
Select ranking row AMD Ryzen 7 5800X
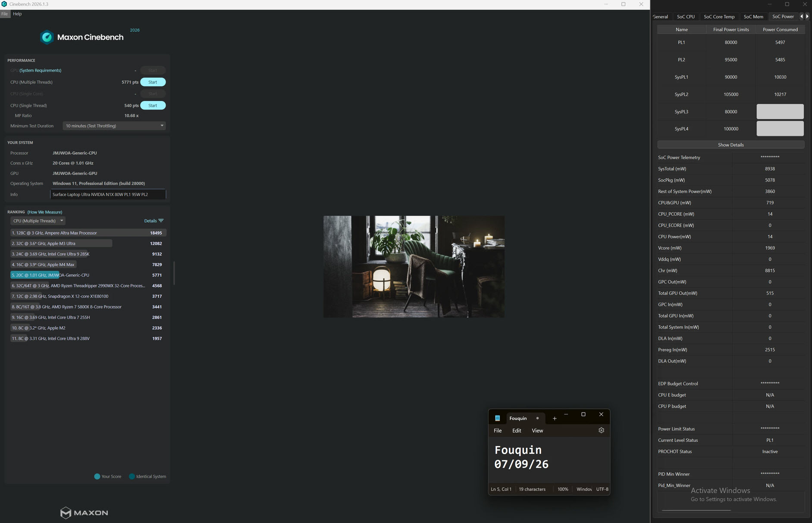[88, 307]
